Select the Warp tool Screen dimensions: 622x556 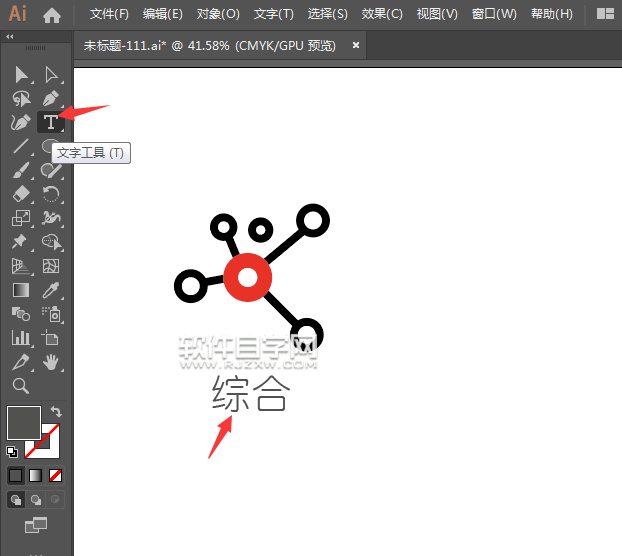click(51, 218)
